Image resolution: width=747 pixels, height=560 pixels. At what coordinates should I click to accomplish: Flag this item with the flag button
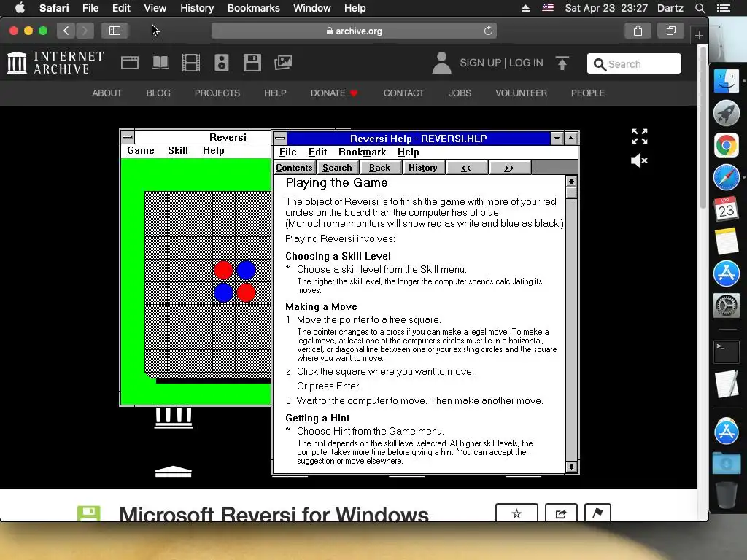click(597, 513)
